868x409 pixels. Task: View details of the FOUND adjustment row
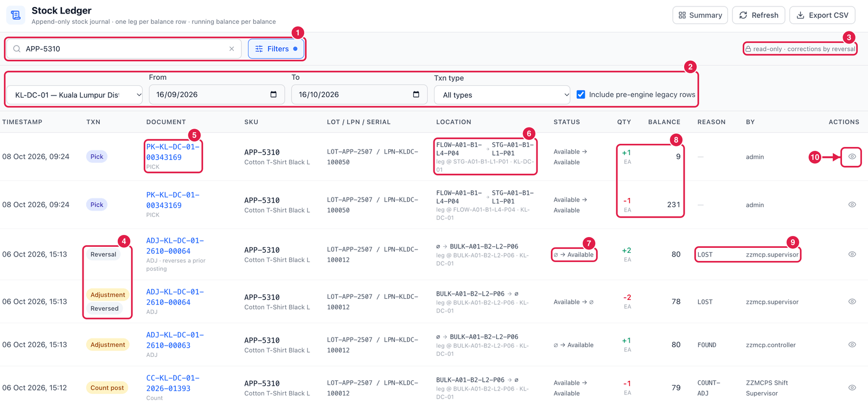(852, 344)
